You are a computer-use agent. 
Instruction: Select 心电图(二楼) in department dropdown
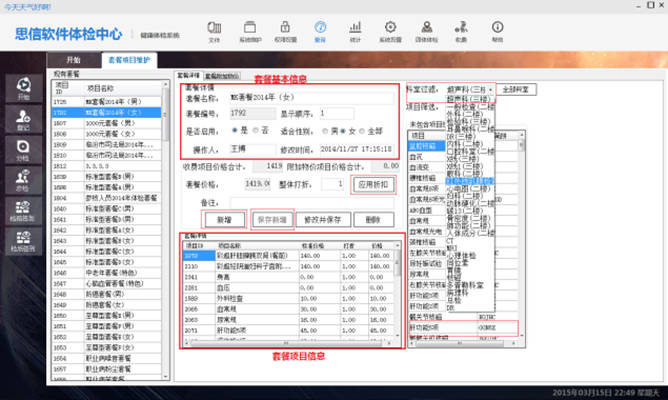pyautogui.click(x=470, y=188)
